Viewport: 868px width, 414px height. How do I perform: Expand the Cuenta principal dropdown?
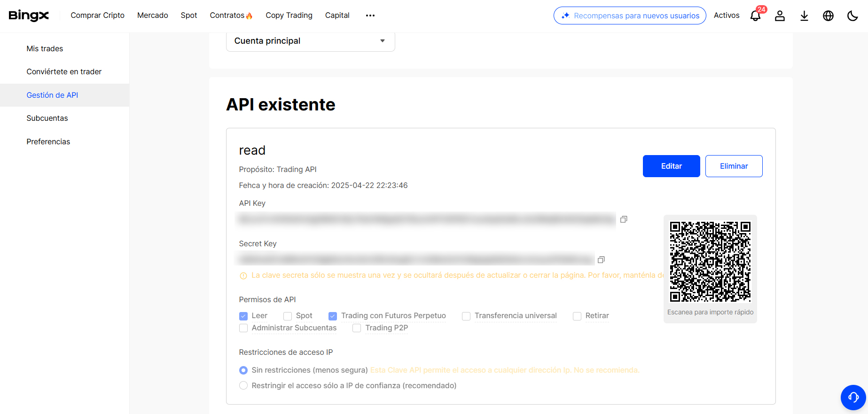point(310,41)
